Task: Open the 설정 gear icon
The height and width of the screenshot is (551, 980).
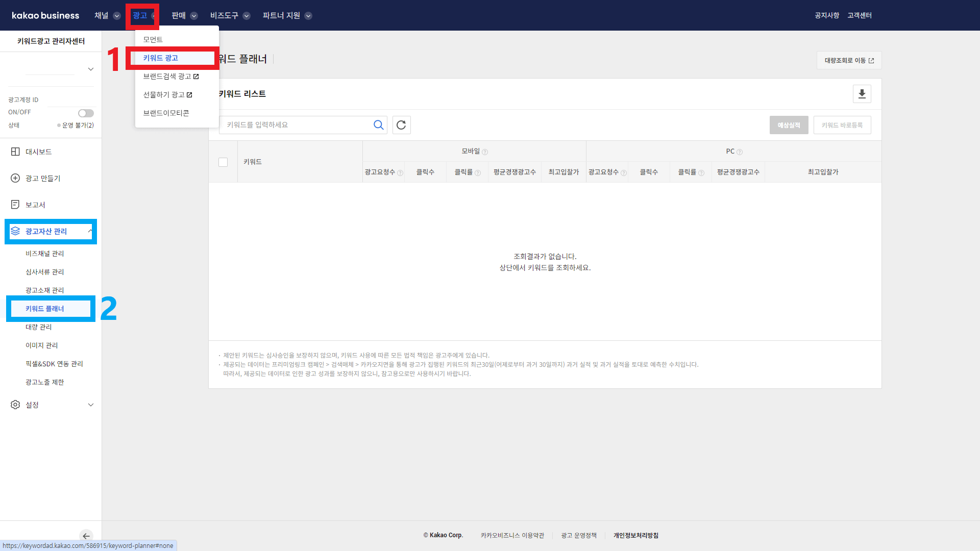Action: [x=15, y=405]
